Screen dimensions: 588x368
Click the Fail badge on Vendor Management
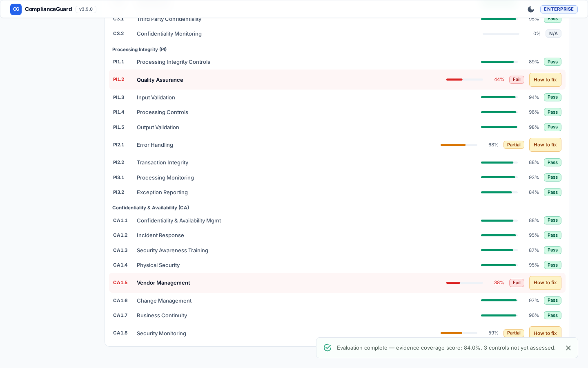coord(517,283)
